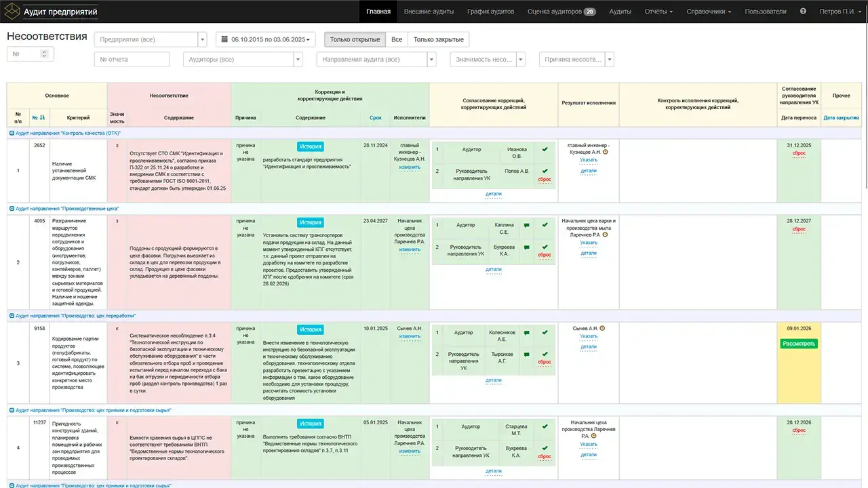The width and height of the screenshot is (868, 488).
Task: Open the help question mark icon
Action: pyautogui.click(x=803, y=12)
